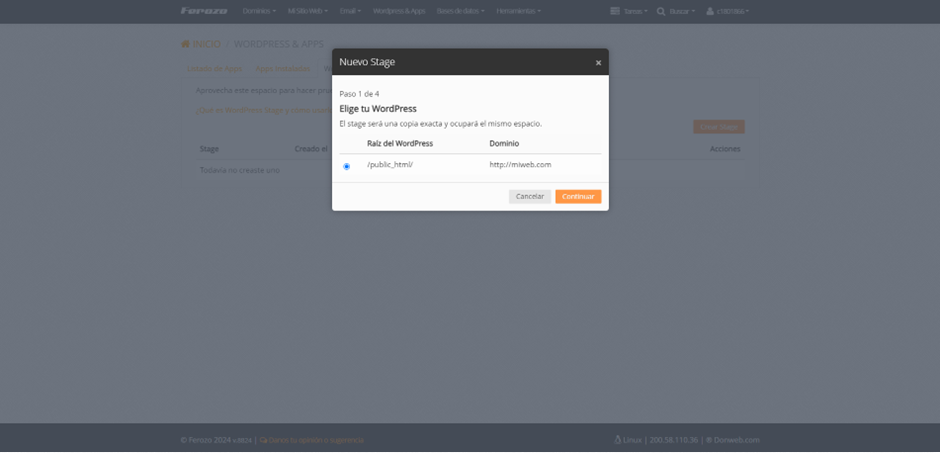Cancel the Nuevo Stage dialog
The height and width of the screenshot is (453, 940).
coord(530,197)
